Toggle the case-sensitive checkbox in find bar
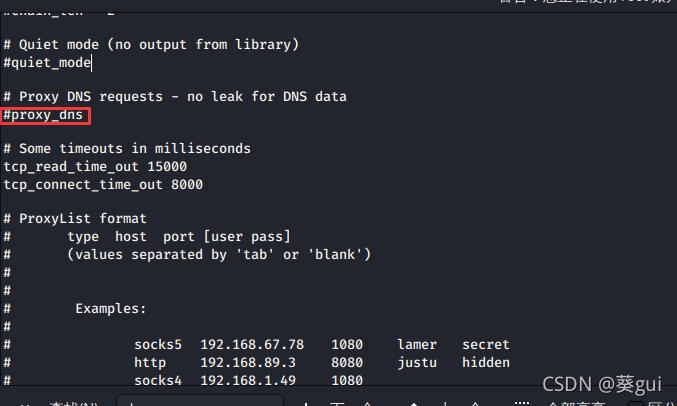 click(x=636, y=404)
